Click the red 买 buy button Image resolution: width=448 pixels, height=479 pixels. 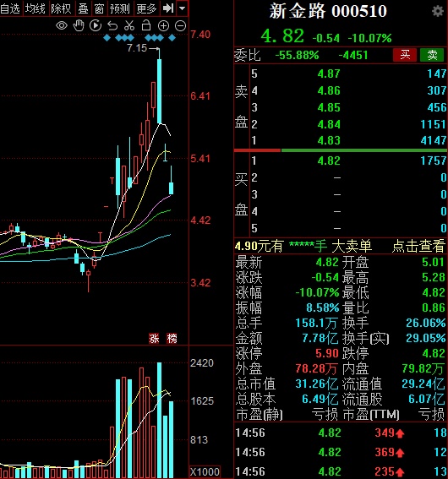tap(405, 55)
